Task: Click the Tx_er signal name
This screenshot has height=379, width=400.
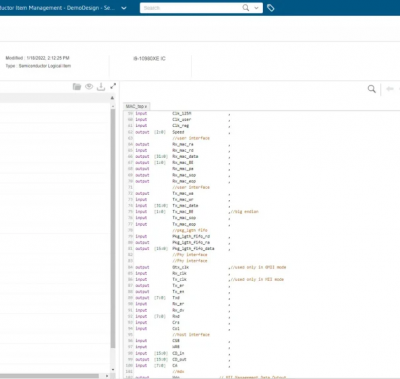Action: 178,286
